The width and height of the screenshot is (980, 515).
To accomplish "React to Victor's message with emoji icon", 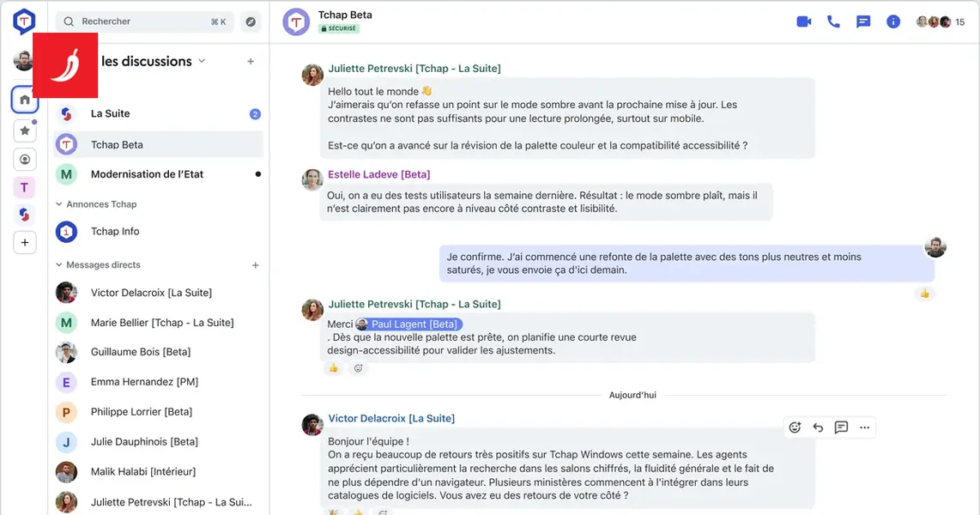I will (795, 427).
